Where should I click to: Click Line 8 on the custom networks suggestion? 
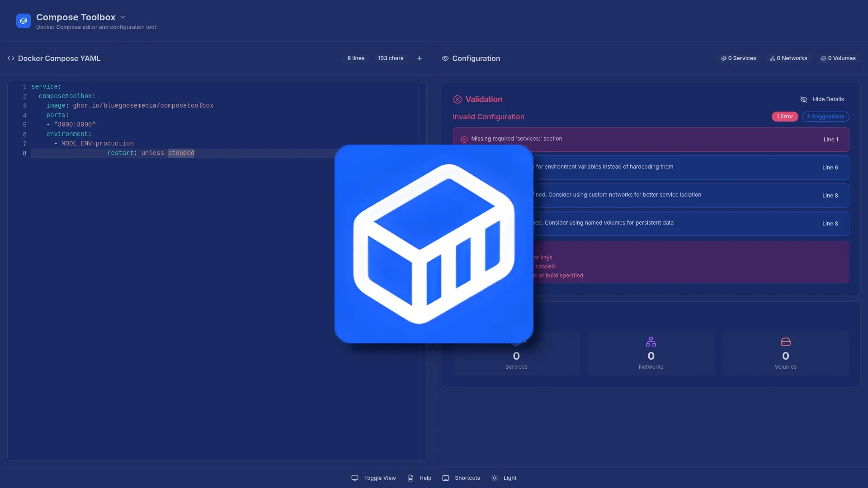click(830, 196)
